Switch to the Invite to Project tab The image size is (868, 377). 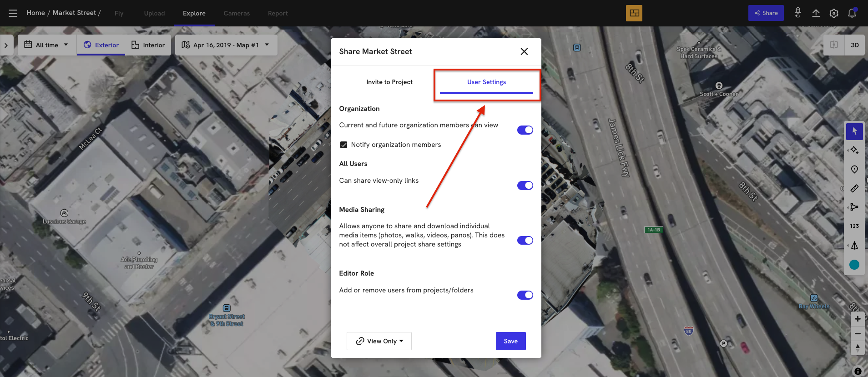click(389, 82)
